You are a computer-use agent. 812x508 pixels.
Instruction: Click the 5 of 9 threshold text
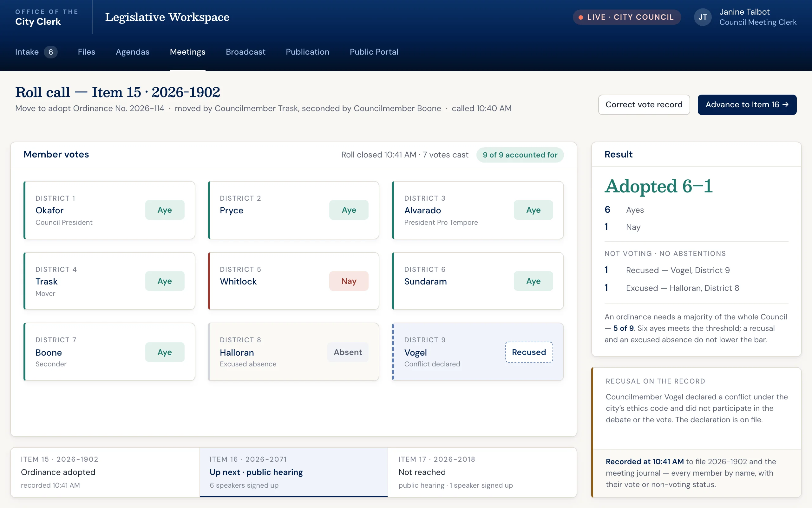(623, 328)
